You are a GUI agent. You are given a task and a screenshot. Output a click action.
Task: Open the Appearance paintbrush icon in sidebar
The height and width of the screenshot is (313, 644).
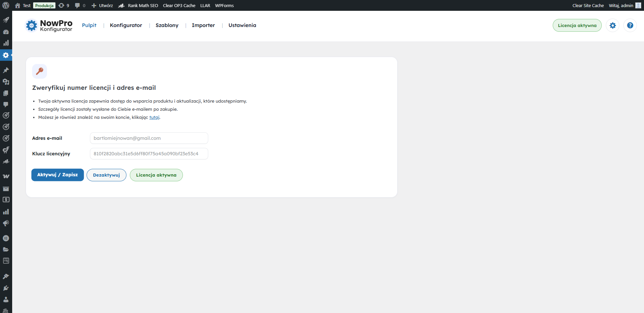pos(6,276)
